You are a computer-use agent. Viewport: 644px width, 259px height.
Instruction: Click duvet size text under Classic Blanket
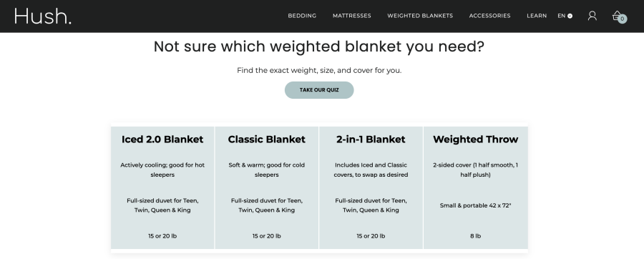tap(267, 205)
